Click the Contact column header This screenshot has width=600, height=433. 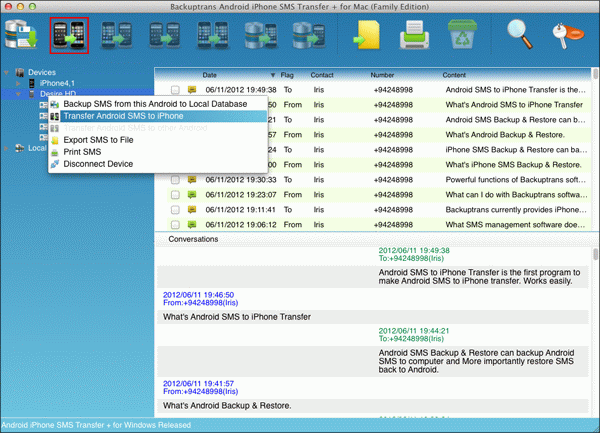point(322,75)
